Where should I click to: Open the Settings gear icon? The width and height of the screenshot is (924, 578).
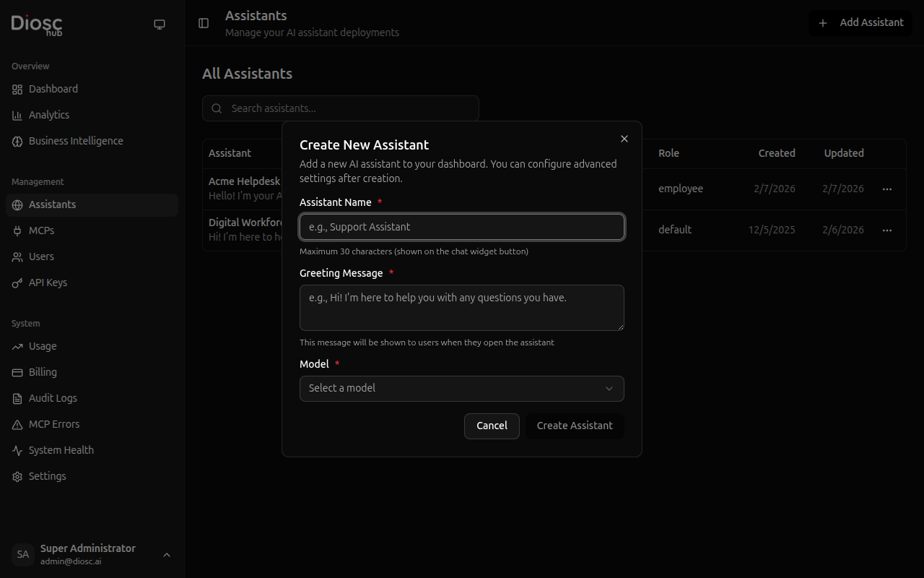coord(17,476)
